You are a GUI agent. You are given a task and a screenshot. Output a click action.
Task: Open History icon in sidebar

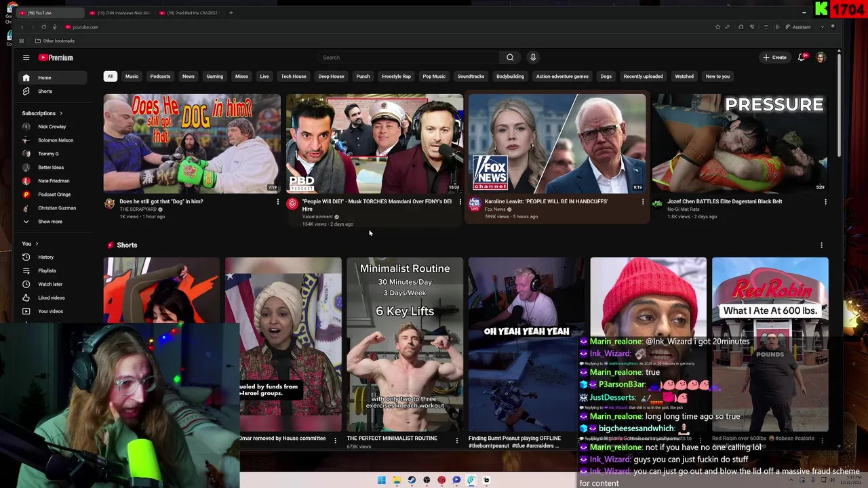click(x=26, y=257)
